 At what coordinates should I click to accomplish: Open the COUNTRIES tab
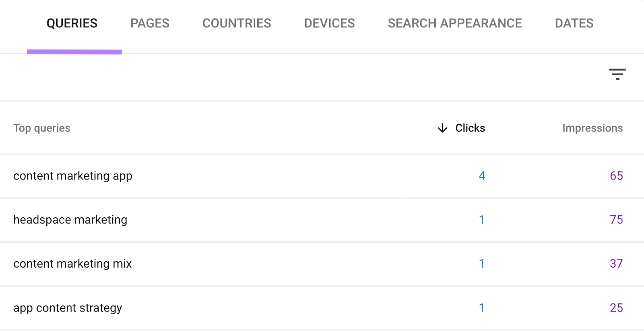point(237,23)
